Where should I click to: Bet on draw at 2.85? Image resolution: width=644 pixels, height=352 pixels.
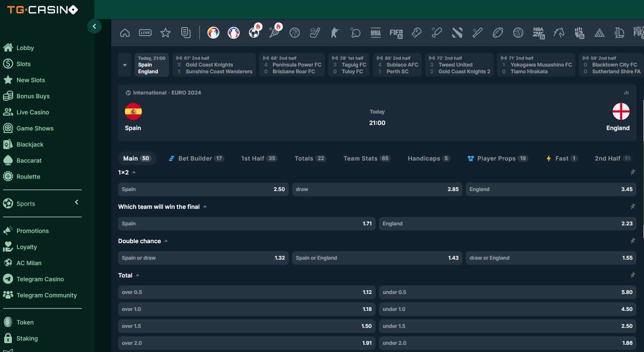(377, 189)
